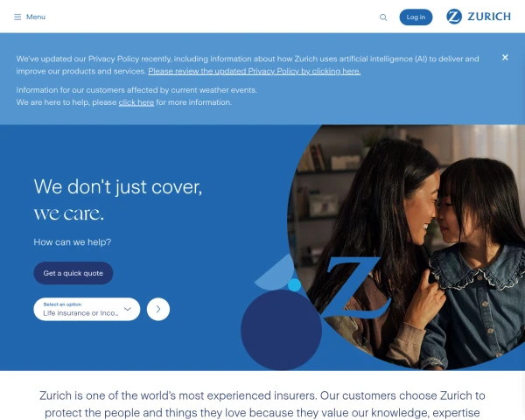
Task: Click the ZURICH wordmark text
Action: 489,17
